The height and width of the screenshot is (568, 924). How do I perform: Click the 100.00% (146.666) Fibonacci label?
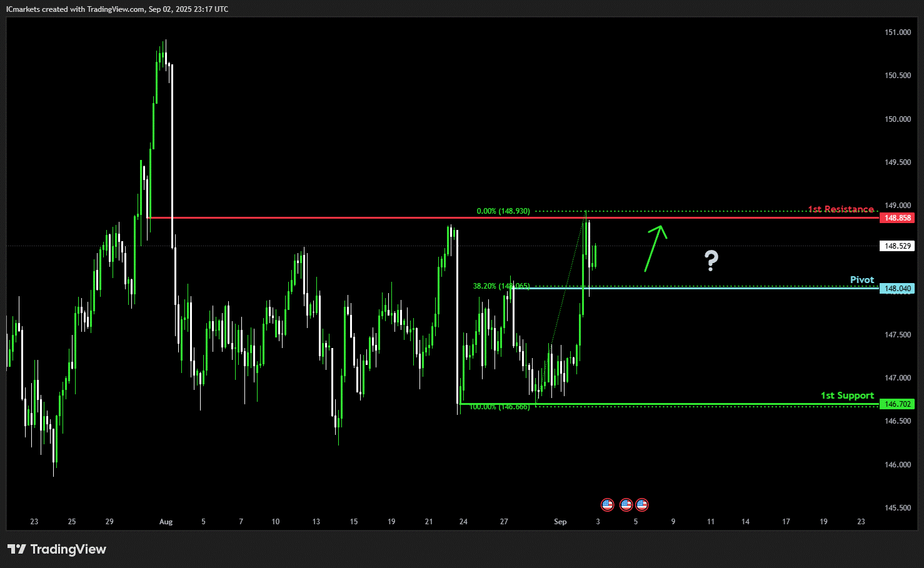pyautogui.click(x=500, y=407)
